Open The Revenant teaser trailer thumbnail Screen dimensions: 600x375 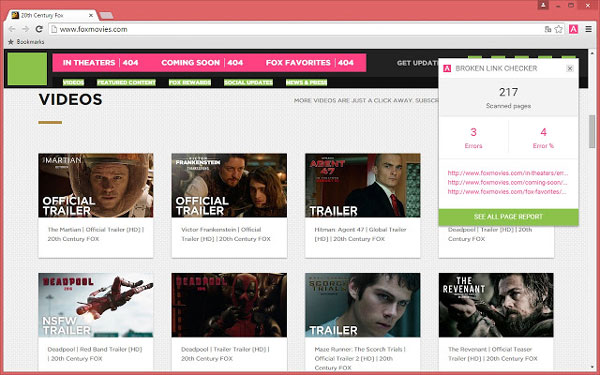click(496, 305)
